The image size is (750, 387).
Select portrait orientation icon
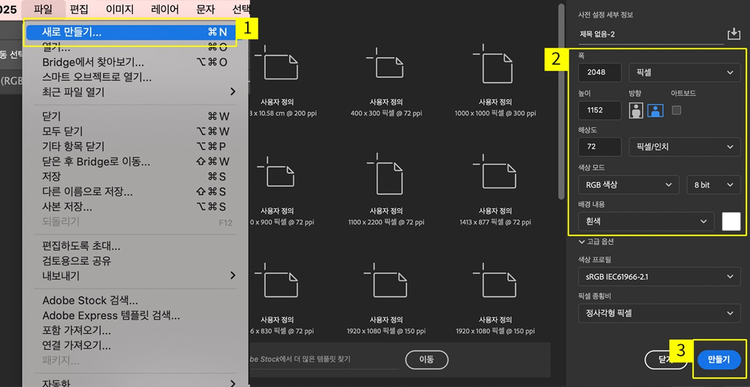[636, 111]
